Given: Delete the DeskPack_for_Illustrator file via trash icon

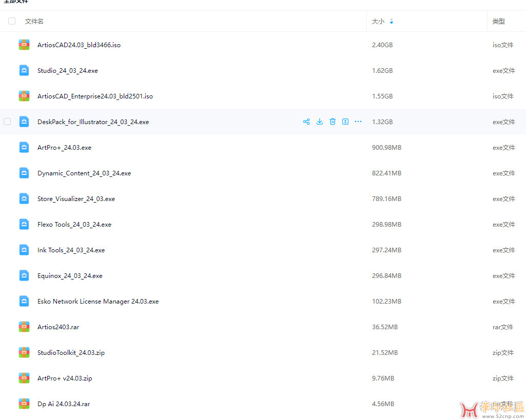Looking at the screenshot, I should (333, 122).
